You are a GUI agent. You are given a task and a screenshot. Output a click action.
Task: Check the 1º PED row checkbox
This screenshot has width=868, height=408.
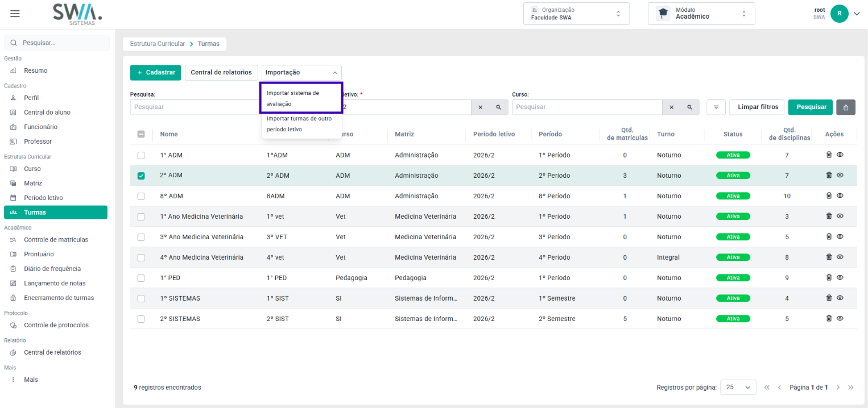point(141,278)
